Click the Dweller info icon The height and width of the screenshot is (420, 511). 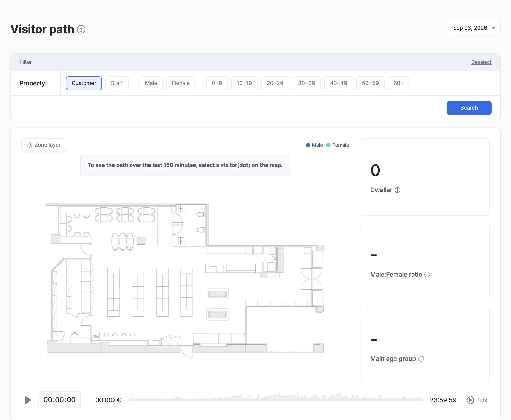tap(397, 190)
